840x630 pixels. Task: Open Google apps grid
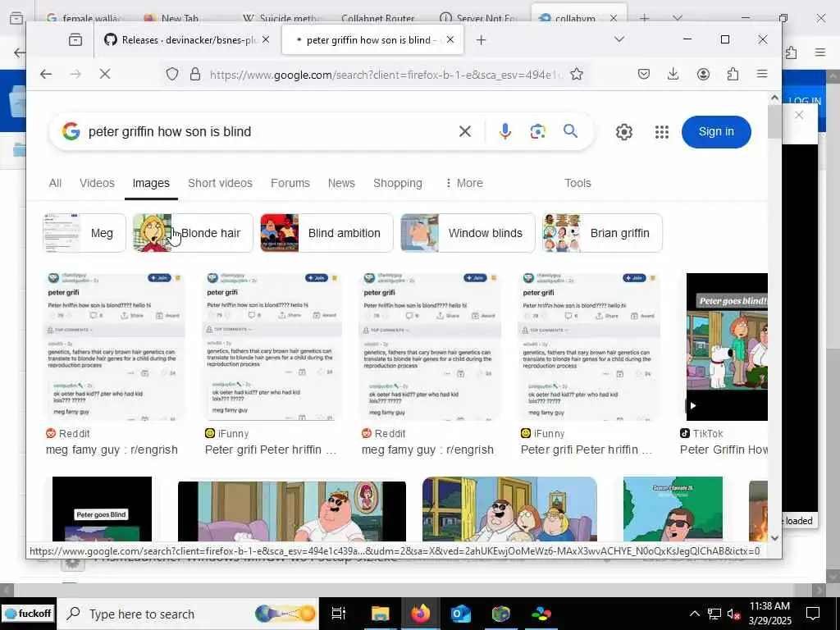click(662, 132)
